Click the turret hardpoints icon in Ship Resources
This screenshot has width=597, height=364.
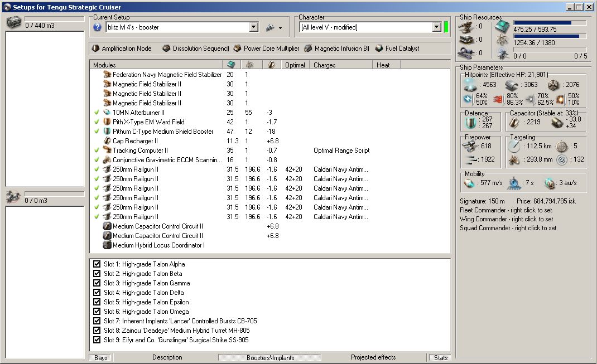pyautogui.click(x=466, y=26)
